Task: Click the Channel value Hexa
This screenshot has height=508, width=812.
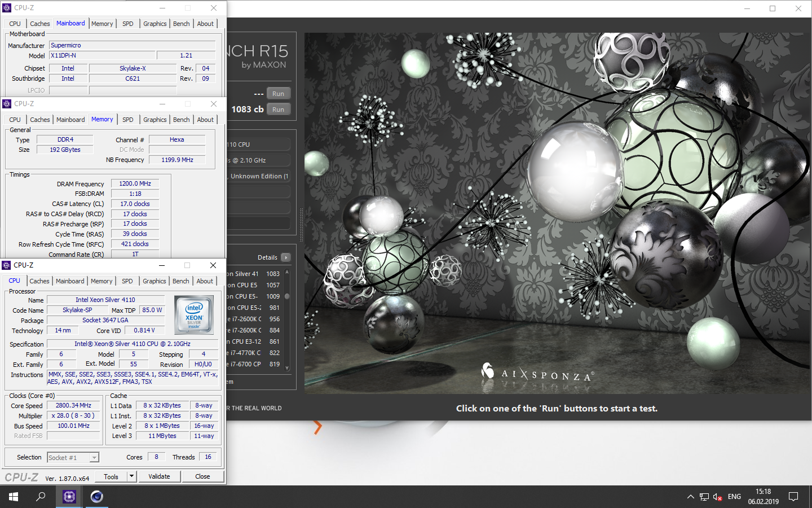Action: 177,139
